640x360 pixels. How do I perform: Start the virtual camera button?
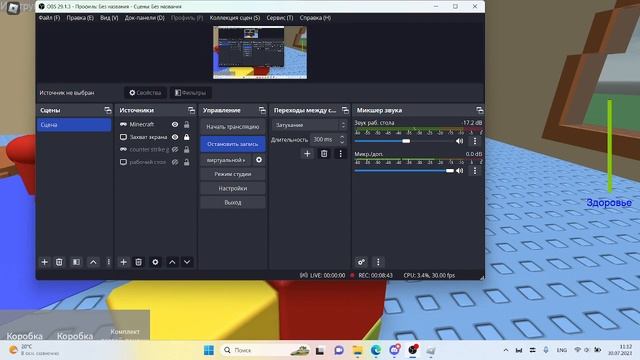226,160
